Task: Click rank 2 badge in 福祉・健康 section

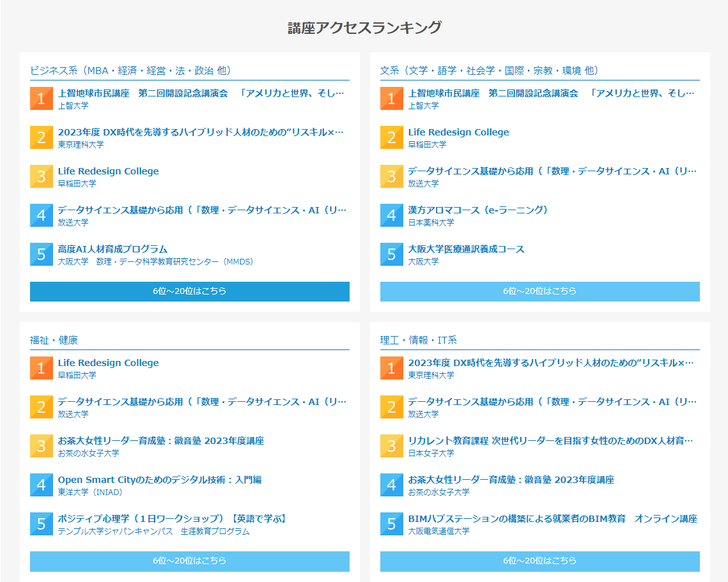Action: pos(42,407)
